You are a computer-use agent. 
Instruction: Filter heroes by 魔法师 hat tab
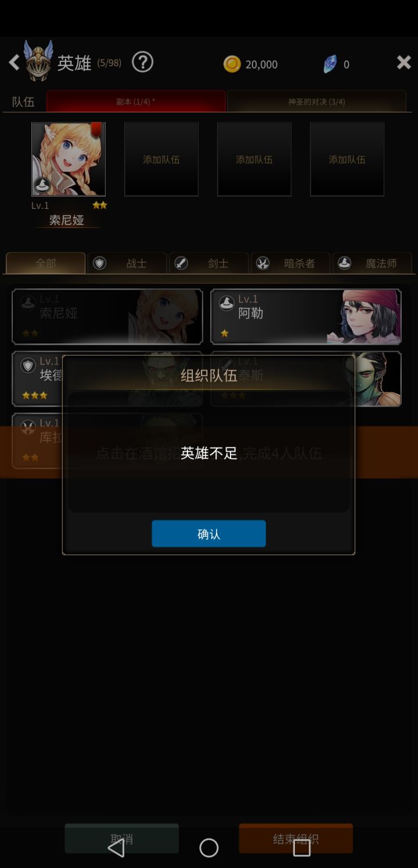click(372, 263)
